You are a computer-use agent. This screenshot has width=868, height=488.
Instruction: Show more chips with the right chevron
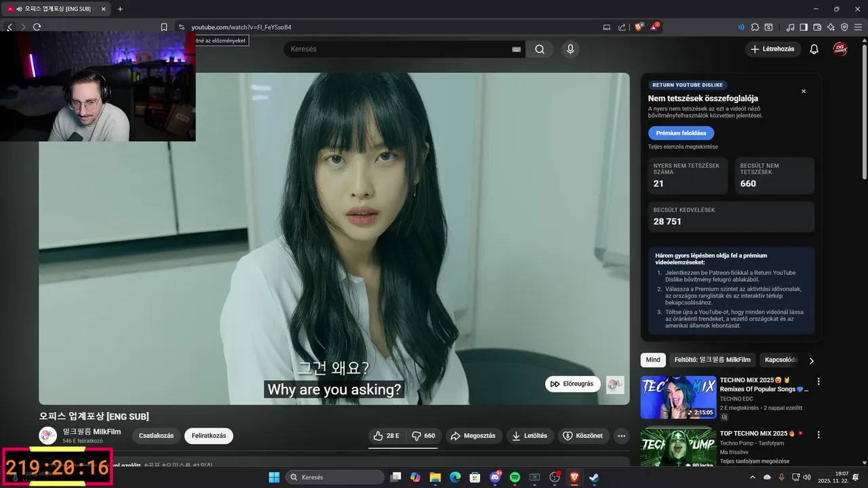pos(811,361)
